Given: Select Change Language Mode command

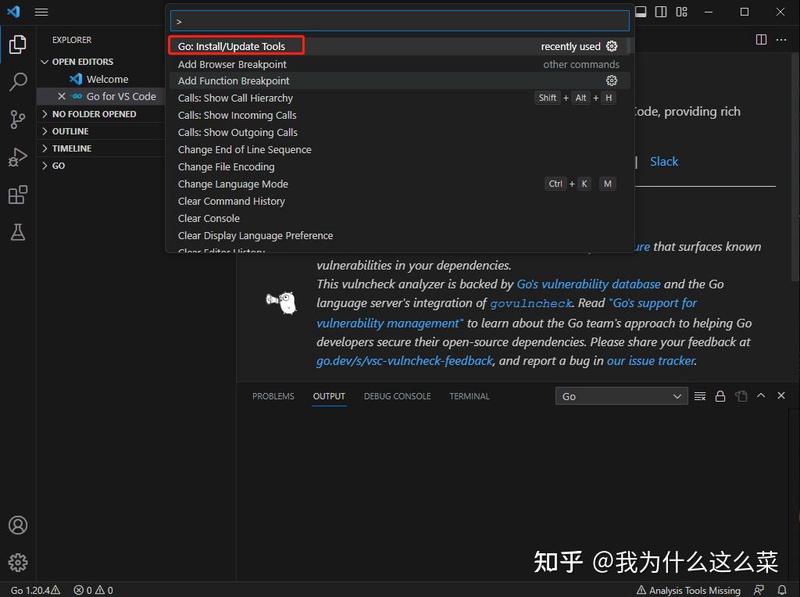Looking at the screenshot, I should pos(399,184).
